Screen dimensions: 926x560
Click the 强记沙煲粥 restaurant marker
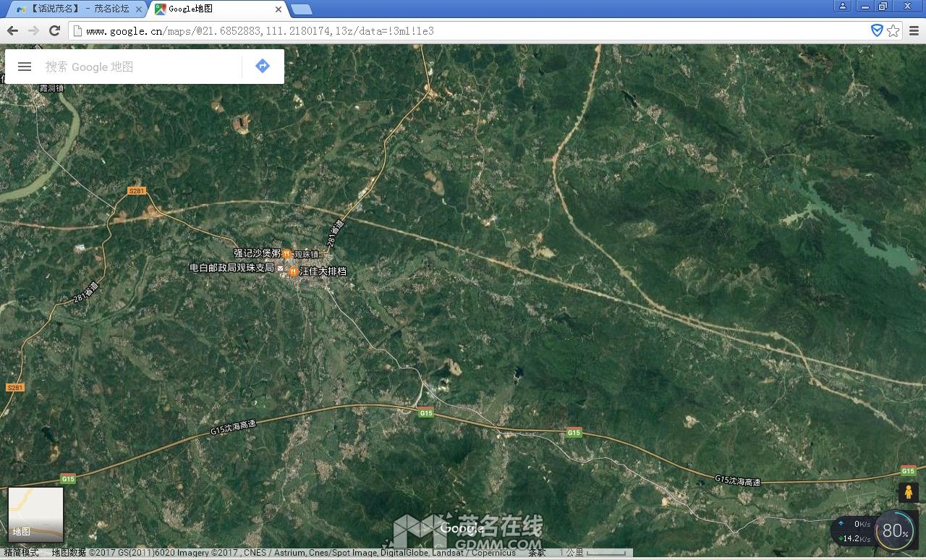coord(286,254)
